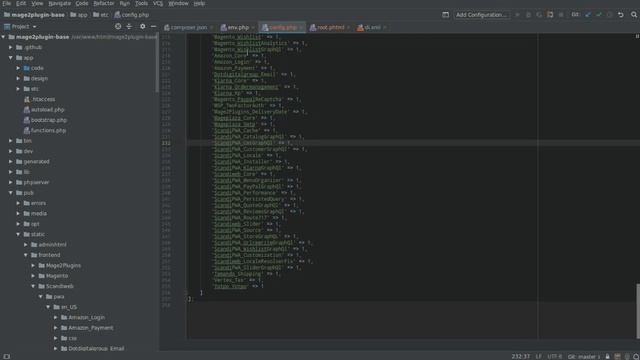640x360 pixels.
Task: Open the File menu
Action: point(7,3)
